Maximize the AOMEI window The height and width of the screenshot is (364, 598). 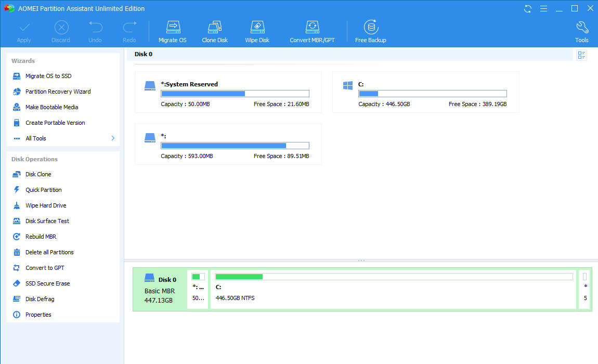(x=575, y=8)
